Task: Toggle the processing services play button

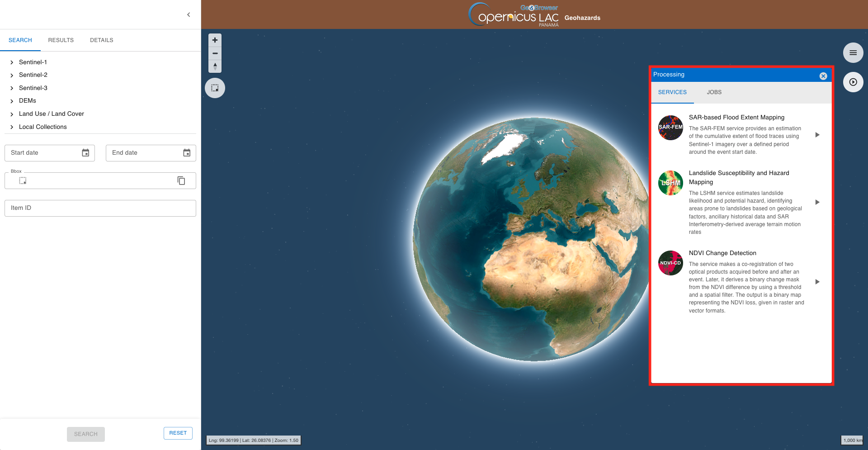Action: pyautogui.click(x=853, y=82)
